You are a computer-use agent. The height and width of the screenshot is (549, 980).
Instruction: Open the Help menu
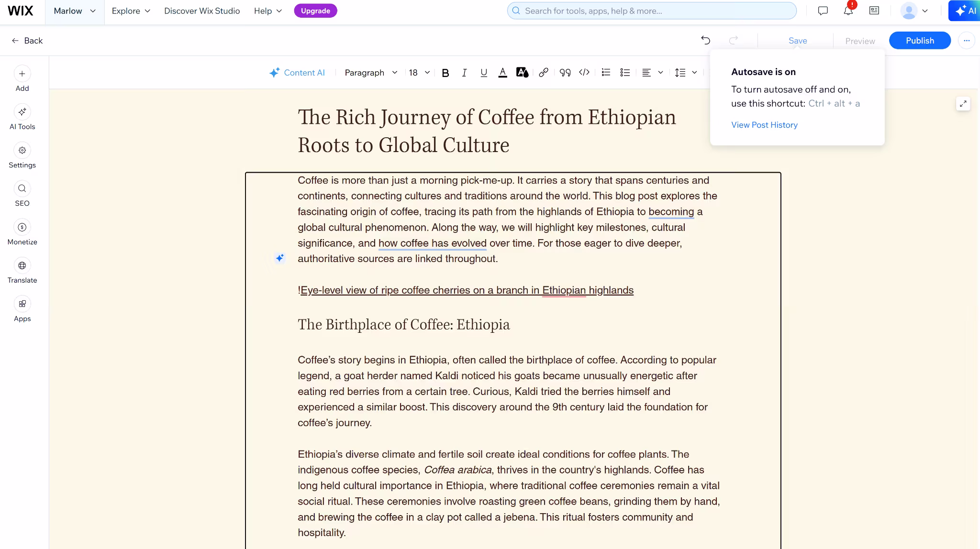coord(268,11)
